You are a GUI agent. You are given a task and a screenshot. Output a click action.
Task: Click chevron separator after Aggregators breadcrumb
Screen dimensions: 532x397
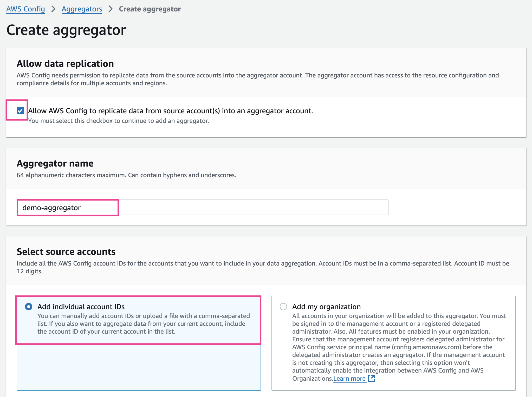[111, 9]
